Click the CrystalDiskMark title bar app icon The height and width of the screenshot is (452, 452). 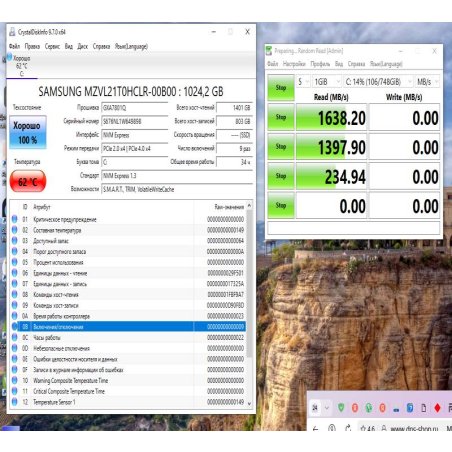(x=269, y=51)
